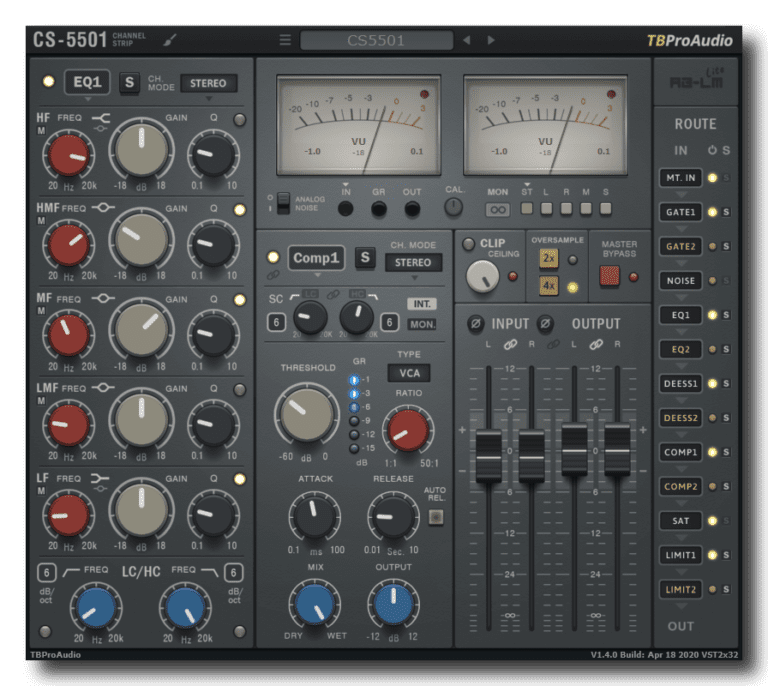Invert input phase symbol
This screenshot has width=768, height=686.
475,324
